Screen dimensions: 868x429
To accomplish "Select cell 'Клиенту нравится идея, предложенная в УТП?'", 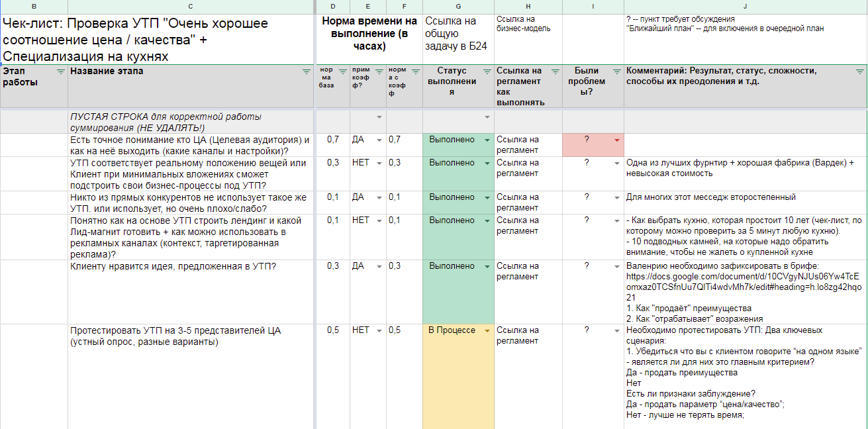I will [191, 292].
